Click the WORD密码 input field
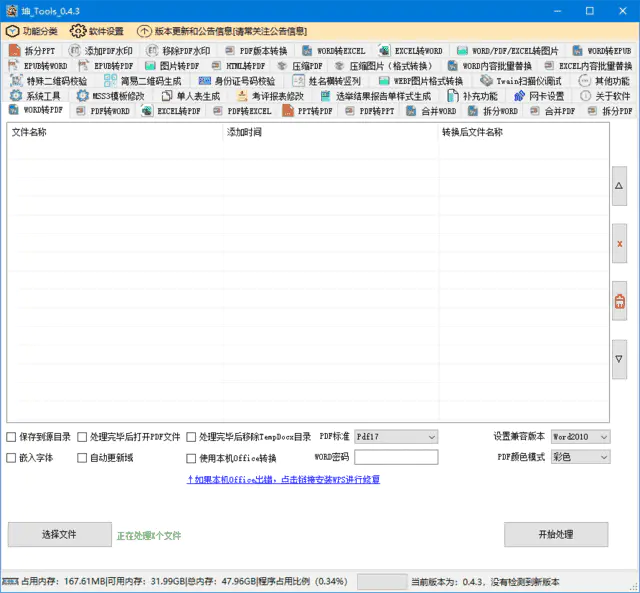640x593 pixels. (396, 457)
